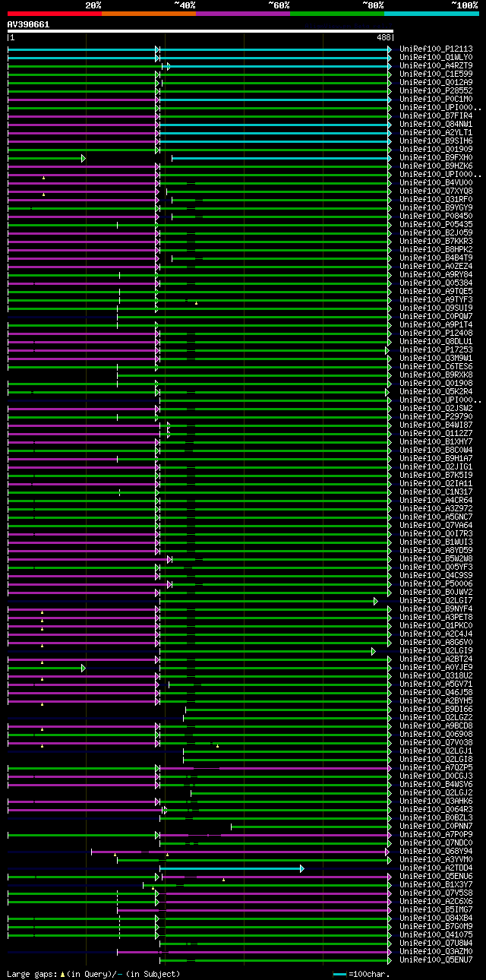Open the UniRef100_B4WI87 hit
Screen dimensions: 486x980
coord(436,425)
